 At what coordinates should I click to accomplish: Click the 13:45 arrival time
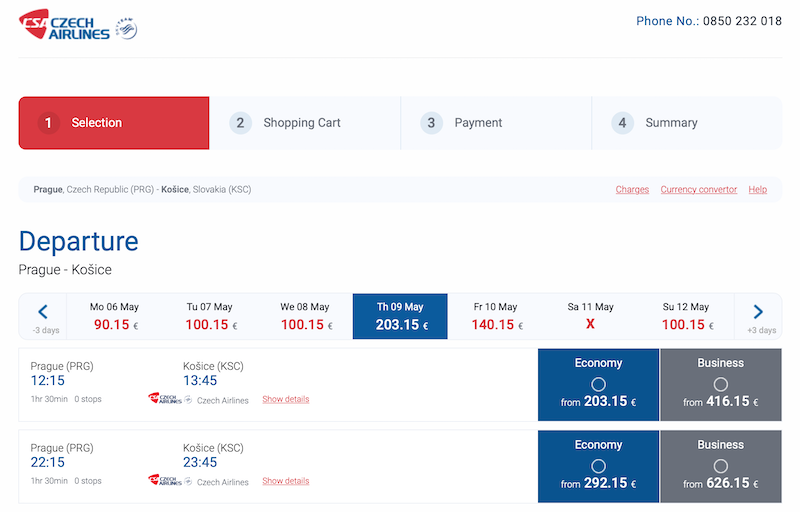click(x=200, y=381)
